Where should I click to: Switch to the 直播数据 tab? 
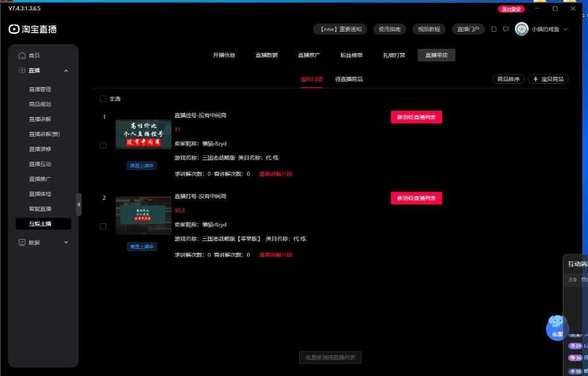pos(266,55)
